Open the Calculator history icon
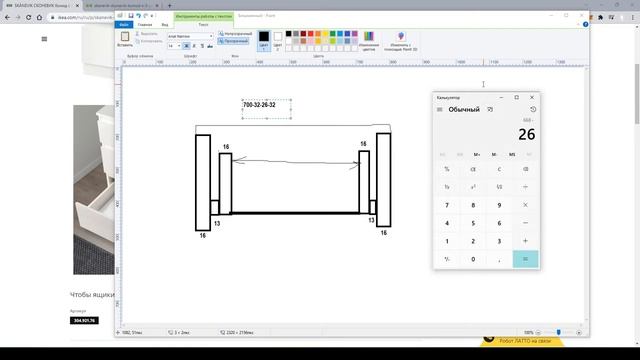This screenshot has height=360, width=640. [x=533, y=109]
